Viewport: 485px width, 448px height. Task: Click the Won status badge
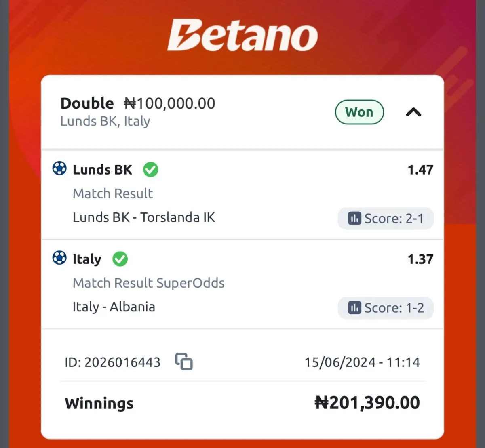pyautogui.click(x=359, y=112)
